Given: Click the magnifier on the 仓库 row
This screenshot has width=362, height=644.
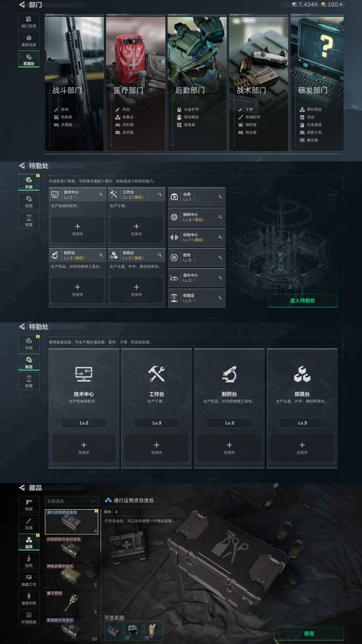Looking at the screenshot, I should 220,197.
